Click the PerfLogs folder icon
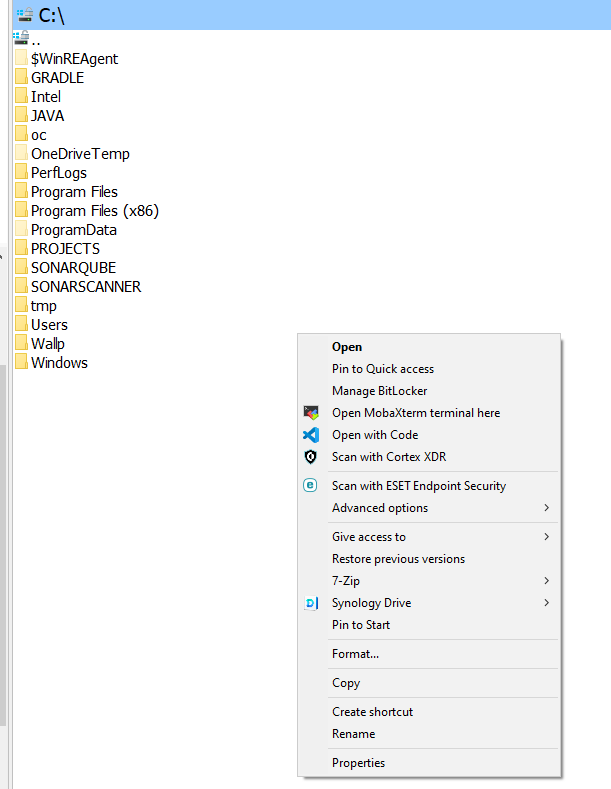 [x=21, y=172]
